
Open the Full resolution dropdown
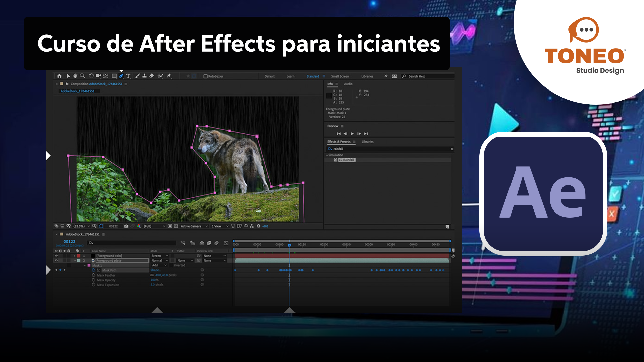[x=154, y=226]
